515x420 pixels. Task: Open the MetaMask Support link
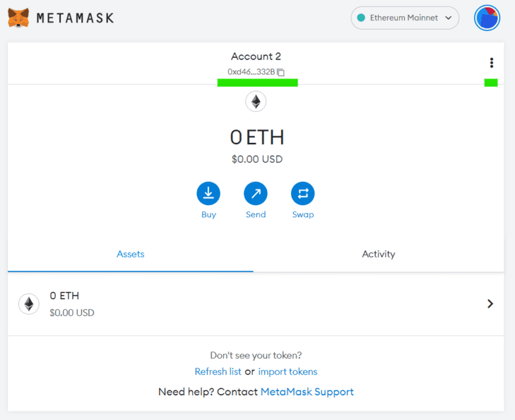[x=307, y=392]
